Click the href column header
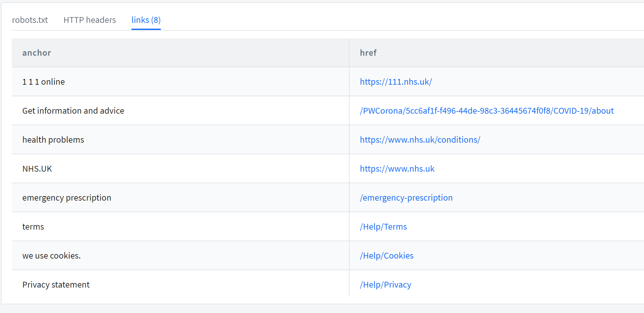This screenshot has height=313, width=644. click(368, 52)
